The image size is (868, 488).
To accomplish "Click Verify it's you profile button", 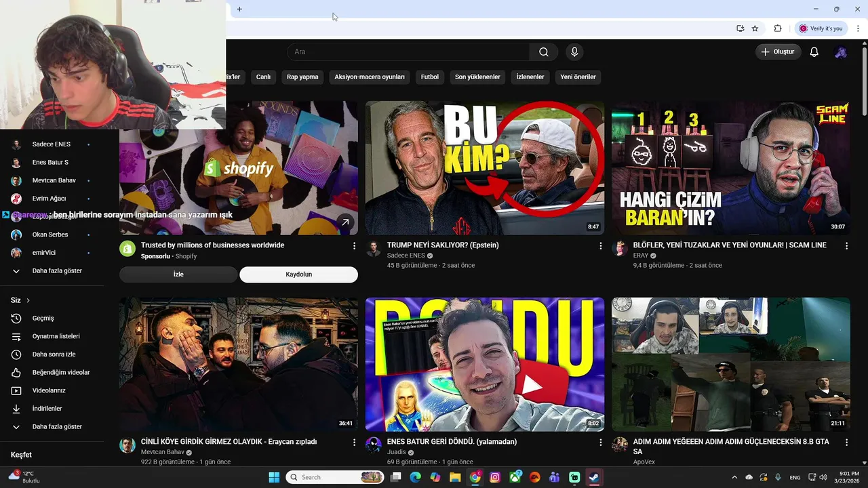I will 821,28.
